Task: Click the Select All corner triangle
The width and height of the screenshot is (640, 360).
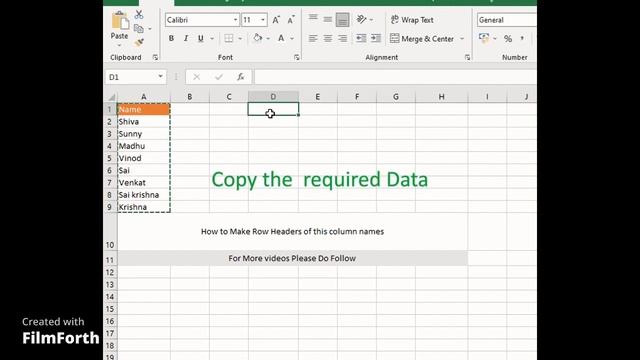Action: pyautogui.click(x=111, y=97)
